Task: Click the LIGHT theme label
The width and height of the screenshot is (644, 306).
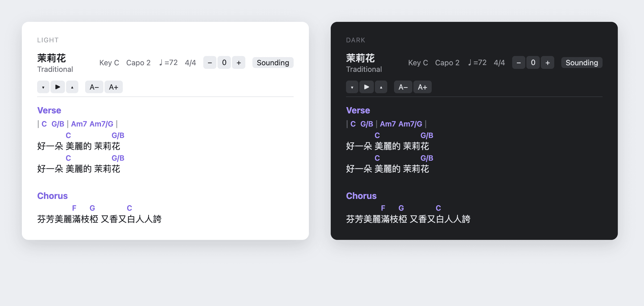Action: [x=48, y=40]
